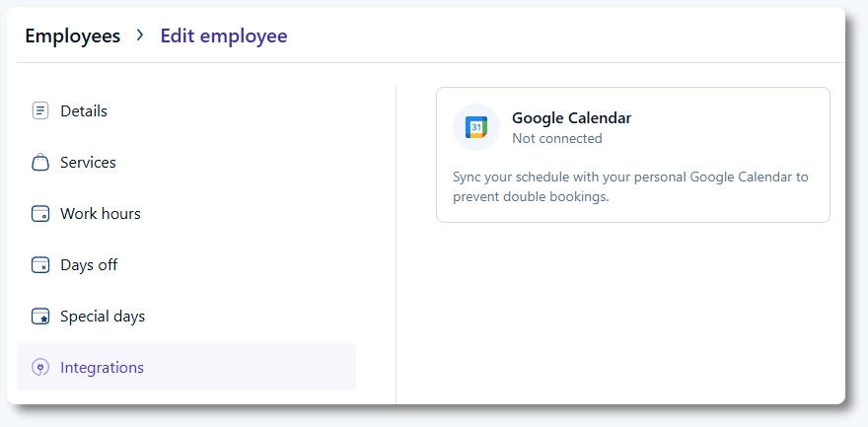The width and height of the screenshot is (868, 427).
Task: Click the Integrations plug icon
Action: (x=40, y=368)
